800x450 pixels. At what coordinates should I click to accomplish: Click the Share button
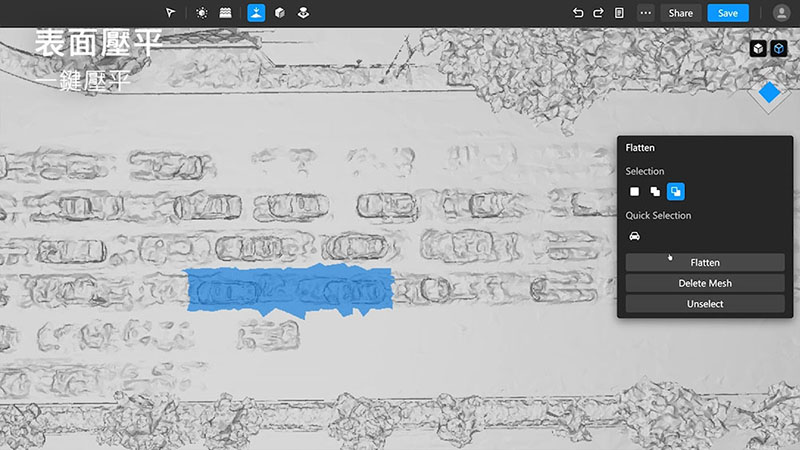click(x=681, y=13)
